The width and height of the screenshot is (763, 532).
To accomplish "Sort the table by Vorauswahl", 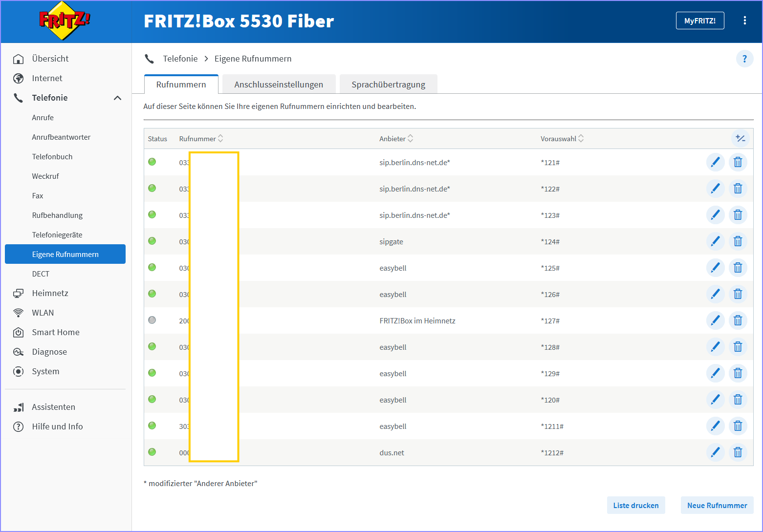I will (562, 139).
